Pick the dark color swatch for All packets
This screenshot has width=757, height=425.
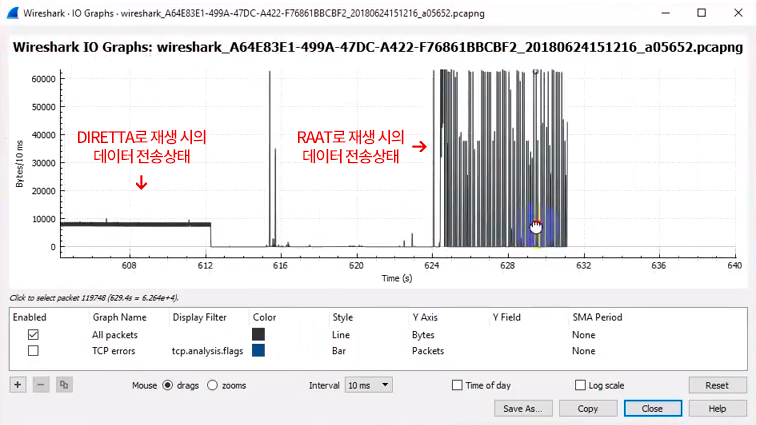[258, 334]
